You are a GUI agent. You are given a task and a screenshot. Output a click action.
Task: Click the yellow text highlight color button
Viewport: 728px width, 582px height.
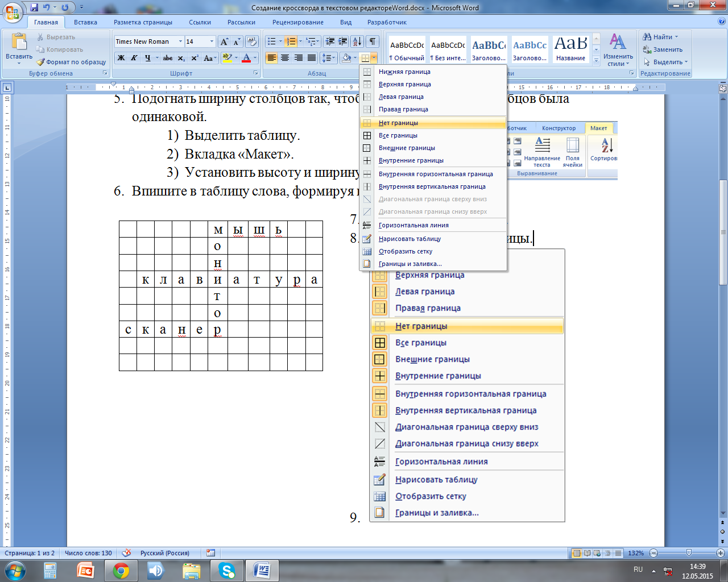(227, 58)
